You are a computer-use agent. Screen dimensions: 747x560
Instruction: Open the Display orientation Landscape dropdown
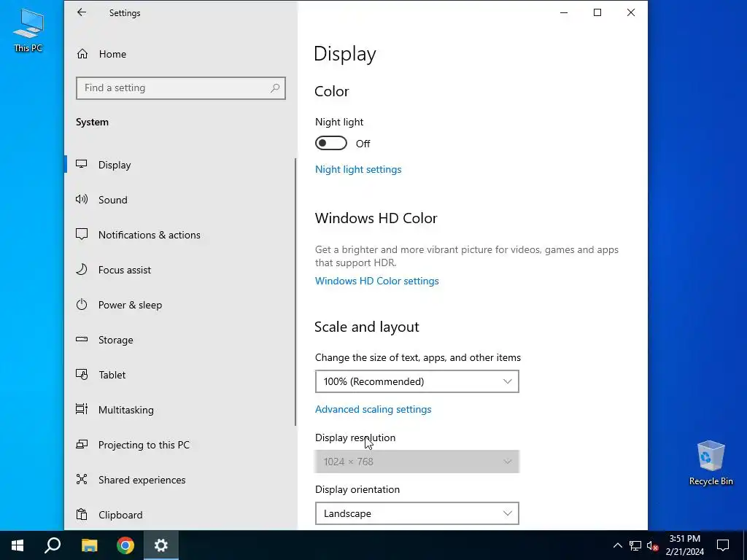417,513
